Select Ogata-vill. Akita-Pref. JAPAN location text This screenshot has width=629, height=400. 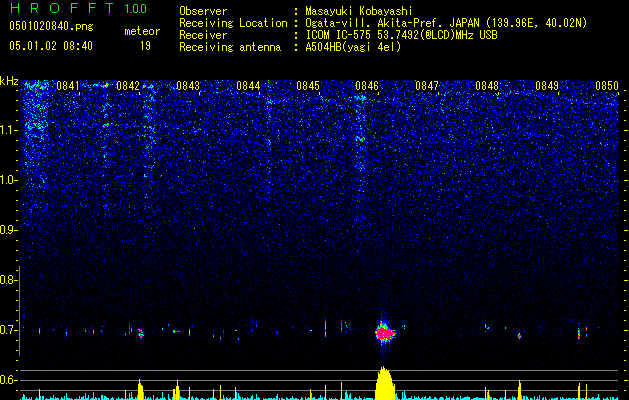pyautogui.click(x=446, y=23)
